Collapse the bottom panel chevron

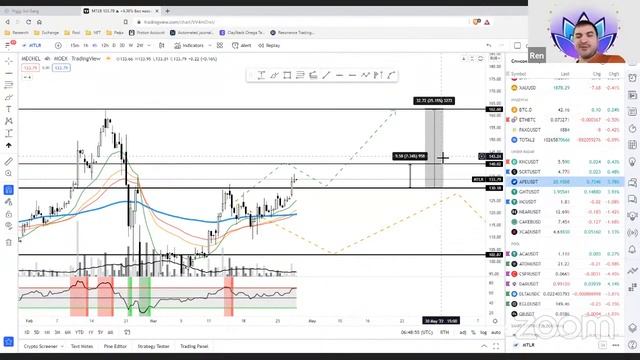484,346
